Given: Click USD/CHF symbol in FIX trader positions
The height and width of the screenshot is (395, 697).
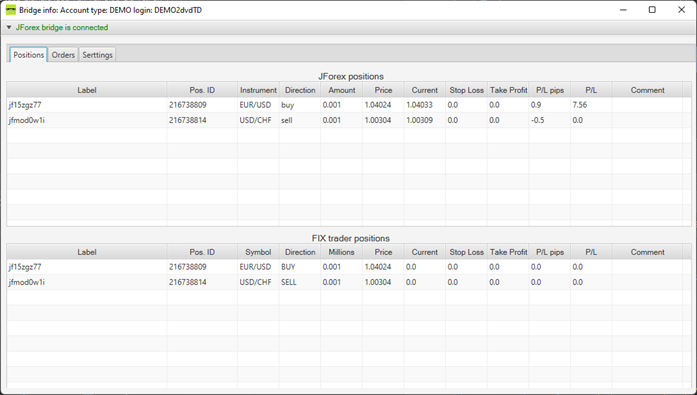Looking at the screenshot, I should 255,282.
